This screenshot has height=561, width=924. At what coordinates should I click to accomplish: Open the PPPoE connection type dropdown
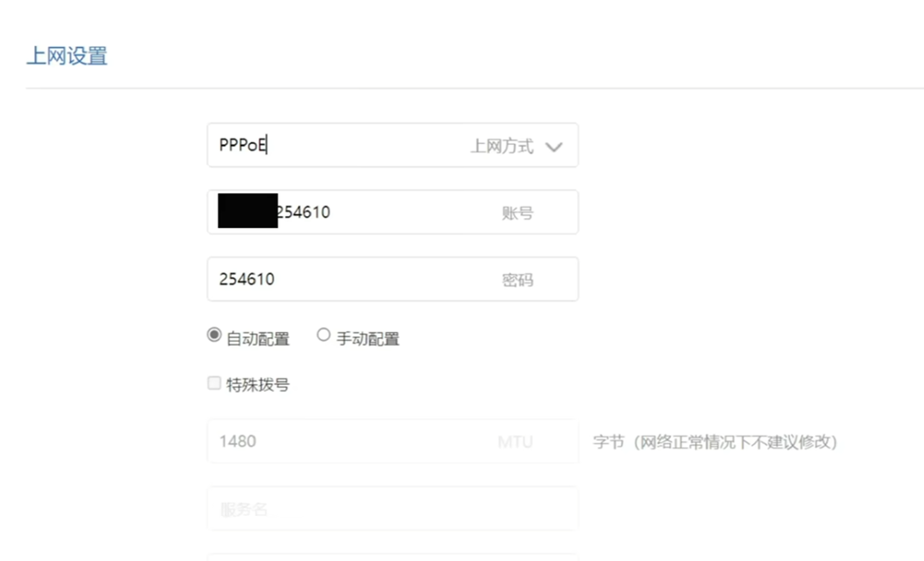pyautogui.click(x=393, y=145)
